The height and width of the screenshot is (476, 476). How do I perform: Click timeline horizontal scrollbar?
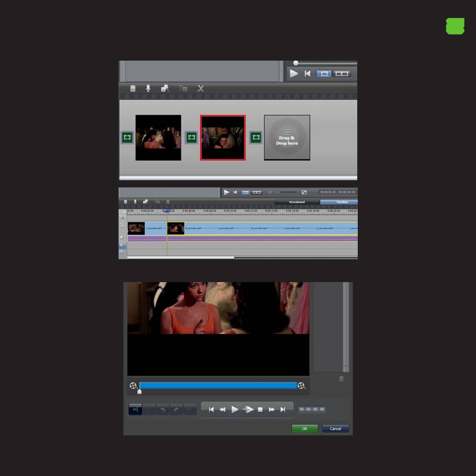point(180,258)
